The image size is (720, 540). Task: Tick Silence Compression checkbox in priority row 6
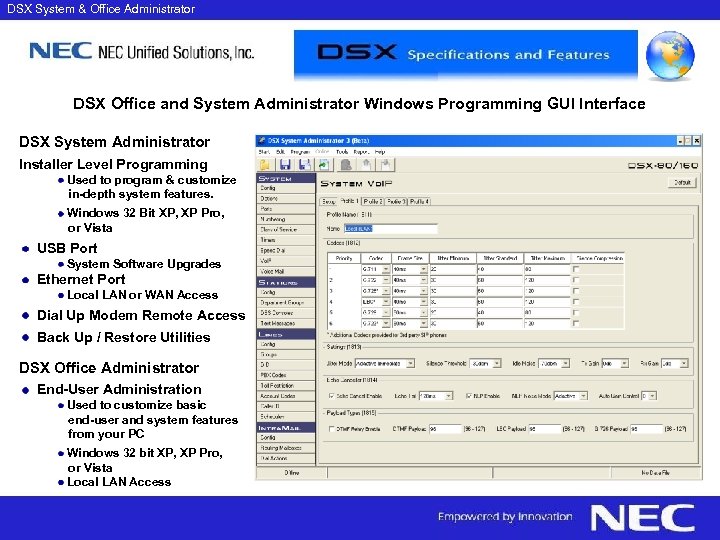(x=576, y=323)
